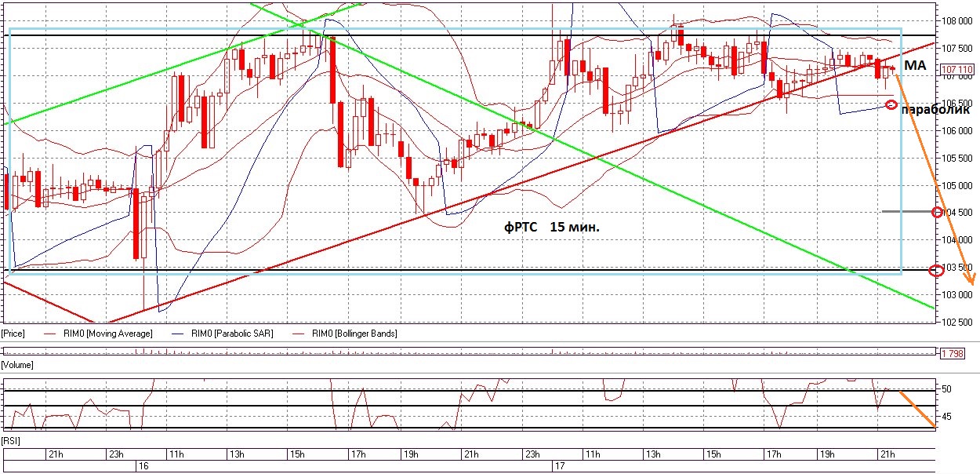
Task: Click the current price tag 107 110
Action: click(956, 68)
